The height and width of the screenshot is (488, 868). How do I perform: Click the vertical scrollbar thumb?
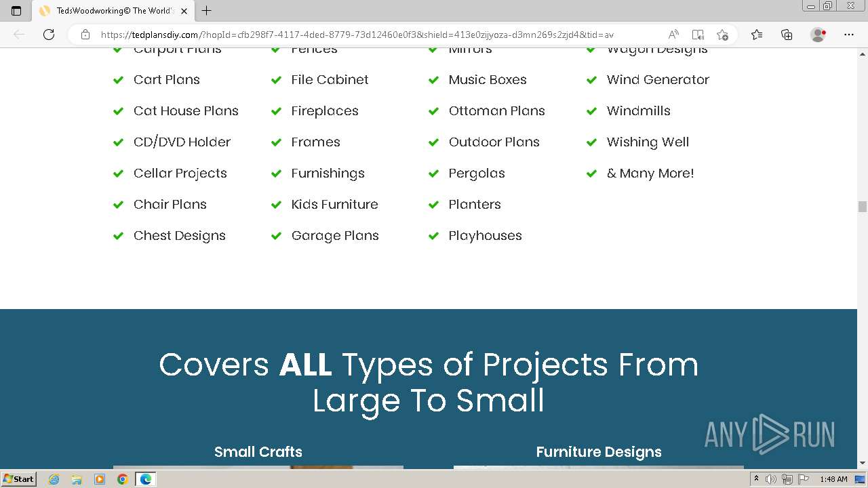click(863, 207)
